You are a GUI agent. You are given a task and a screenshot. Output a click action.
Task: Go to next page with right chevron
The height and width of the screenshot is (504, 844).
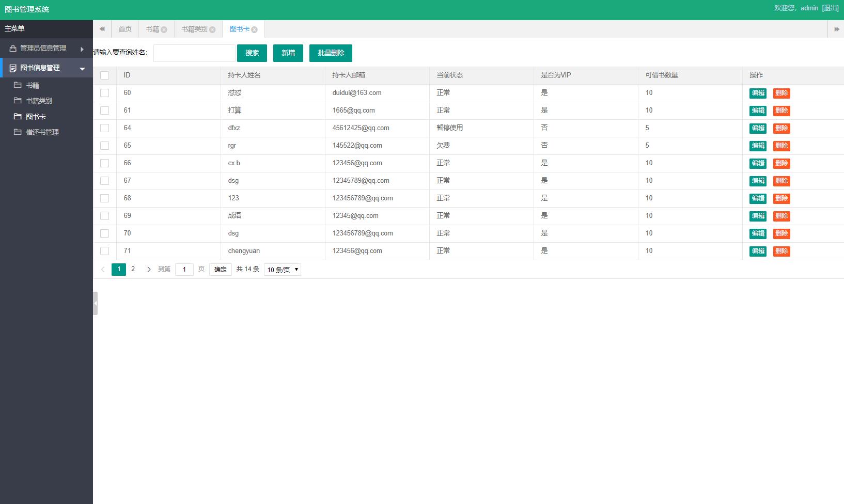149,269
